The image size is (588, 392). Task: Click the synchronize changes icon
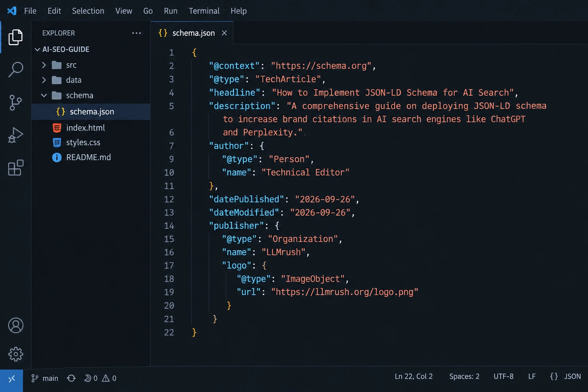71,378
